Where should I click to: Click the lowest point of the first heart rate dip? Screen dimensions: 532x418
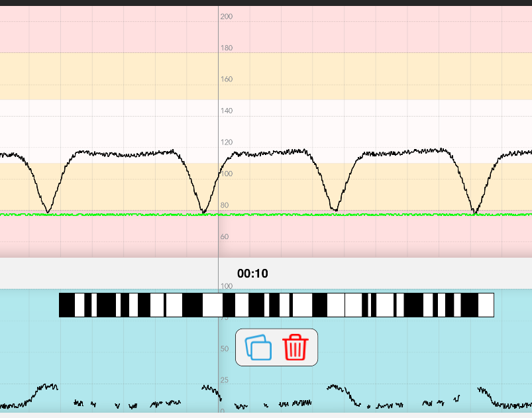click(x=48, y=211)
